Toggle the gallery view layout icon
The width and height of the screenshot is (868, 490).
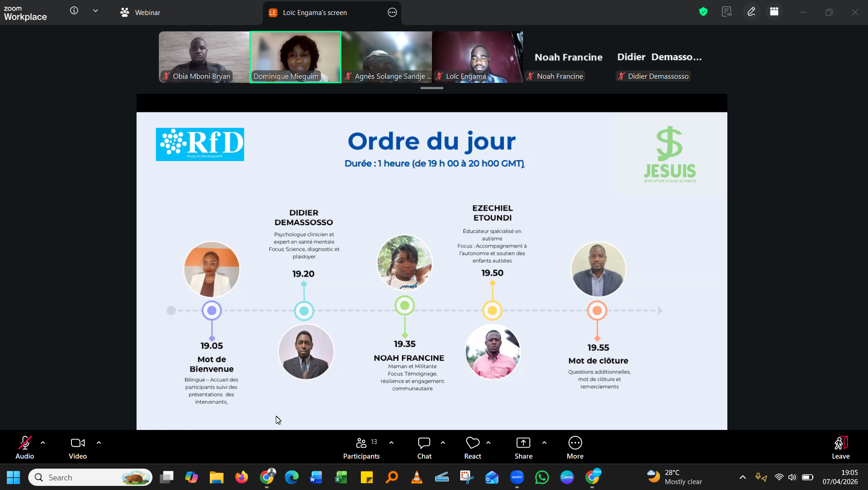(774, 12)
